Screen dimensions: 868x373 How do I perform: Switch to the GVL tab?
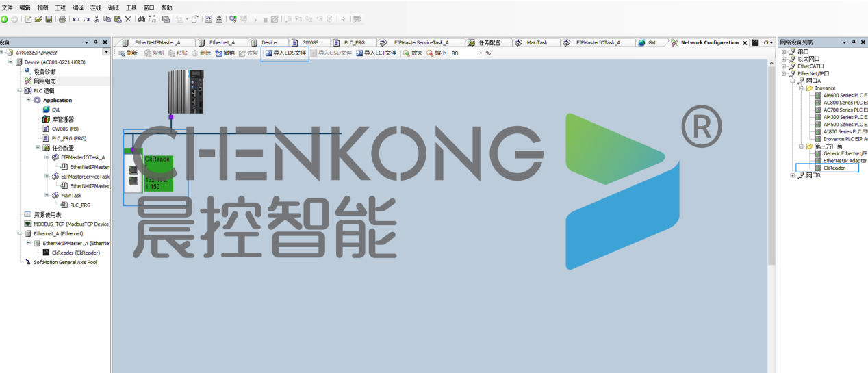tap(652, 42)
